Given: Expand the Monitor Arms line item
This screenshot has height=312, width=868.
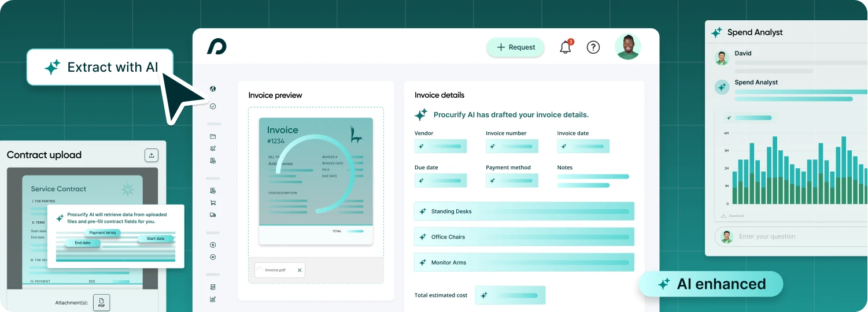Looking at the screenshot, I should click(x=524, y=262).
